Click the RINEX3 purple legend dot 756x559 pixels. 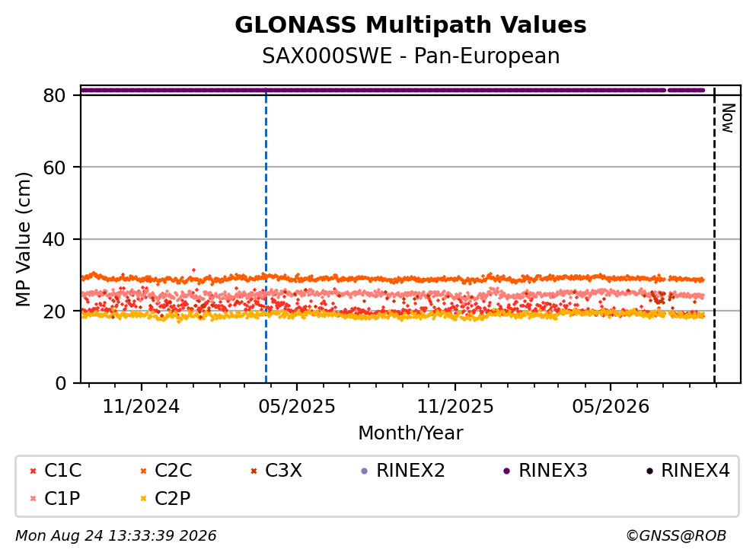[507, 471]
